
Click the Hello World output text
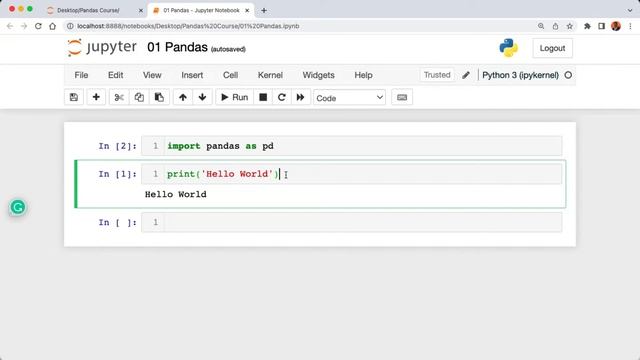point(176,194)
